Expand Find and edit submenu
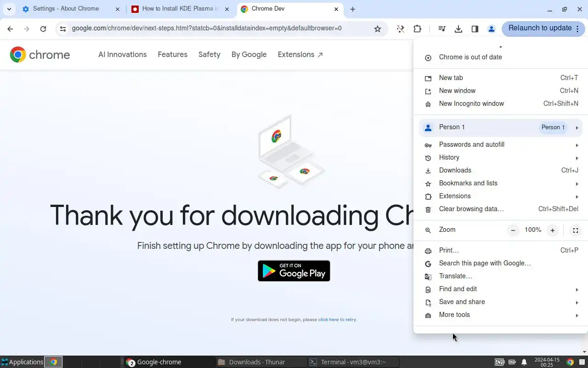Image resolution: width=588 pixels, height=368 pixels. click(501, 289)
